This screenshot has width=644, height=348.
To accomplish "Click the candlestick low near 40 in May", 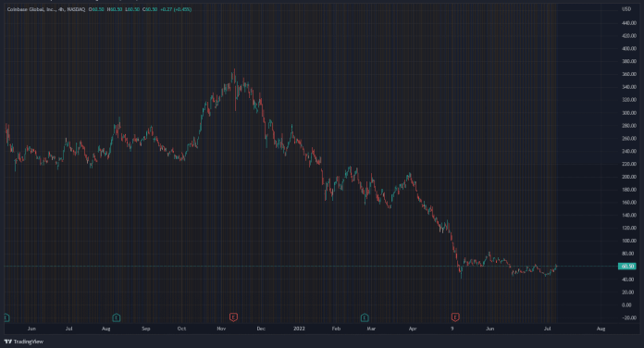I will pyautogui.click(x=461, y=273).
